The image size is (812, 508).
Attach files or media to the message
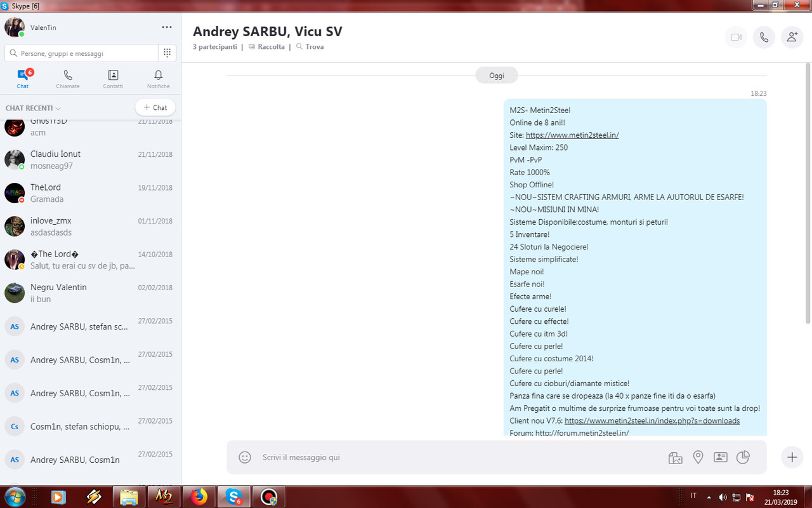tap(676, 457)
